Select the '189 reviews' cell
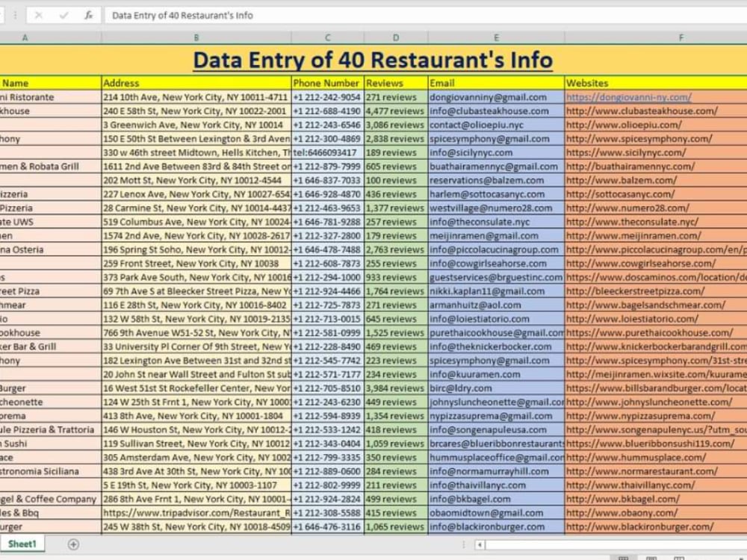The image size is (747, 560). pyautogui.click(x=396, y=152)
